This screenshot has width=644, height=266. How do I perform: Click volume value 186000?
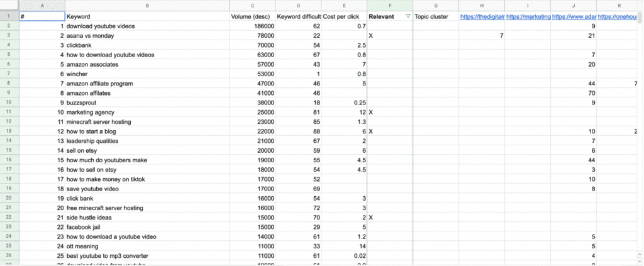(x=264, y=26)
